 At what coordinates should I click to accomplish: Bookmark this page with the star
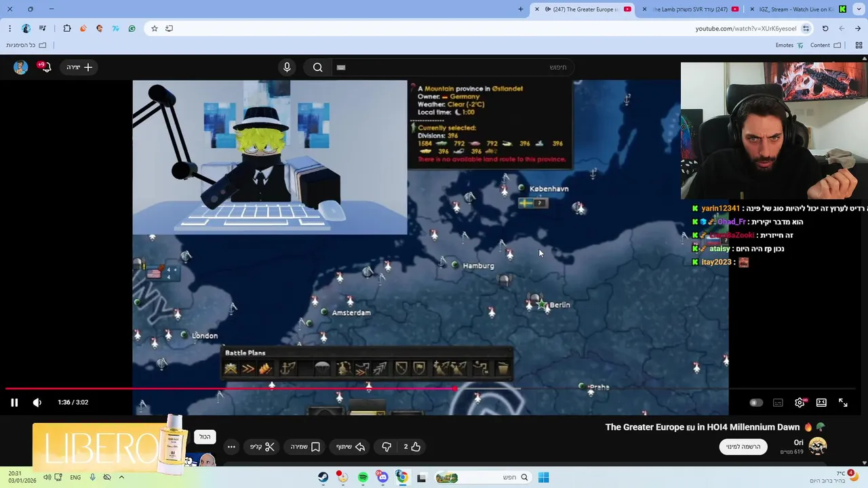click(155, 28)
